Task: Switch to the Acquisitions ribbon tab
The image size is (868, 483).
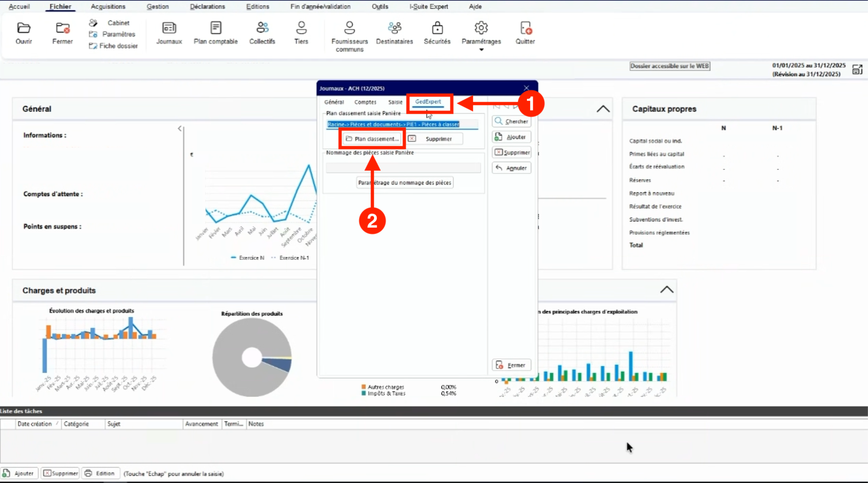Action: (x=108, y=6)
